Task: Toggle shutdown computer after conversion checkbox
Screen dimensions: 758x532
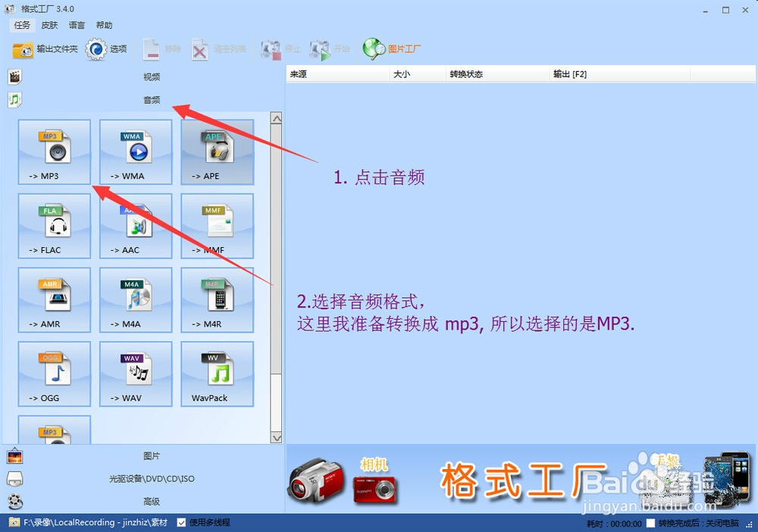Action: [x=650, y=522]
